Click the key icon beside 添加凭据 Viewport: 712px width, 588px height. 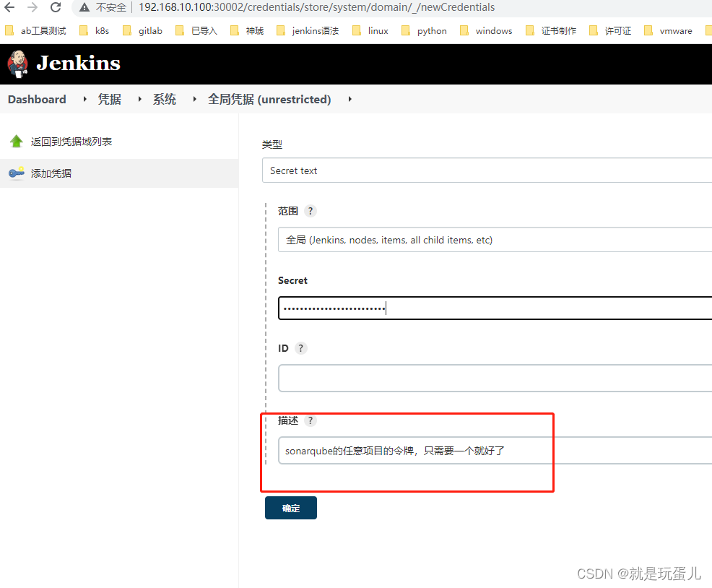(17, 173)
